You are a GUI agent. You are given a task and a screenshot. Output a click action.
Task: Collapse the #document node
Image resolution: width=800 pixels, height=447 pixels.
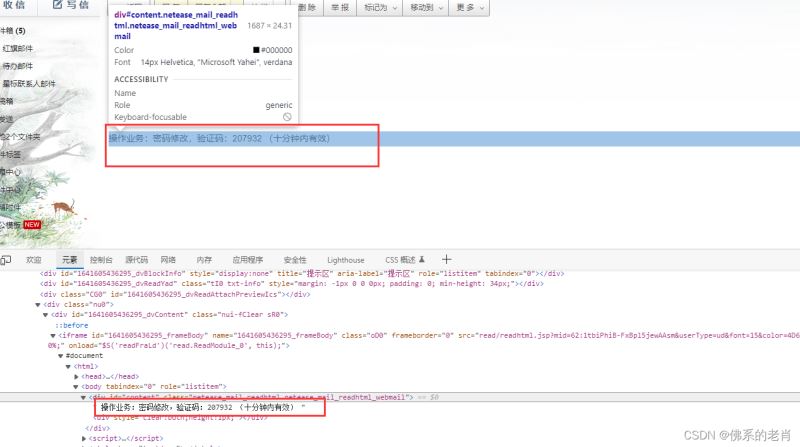click(x=60, y=356)
